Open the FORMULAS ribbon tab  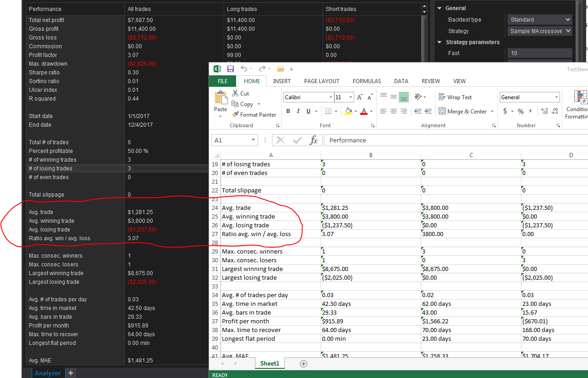click(x=367, y=81)
